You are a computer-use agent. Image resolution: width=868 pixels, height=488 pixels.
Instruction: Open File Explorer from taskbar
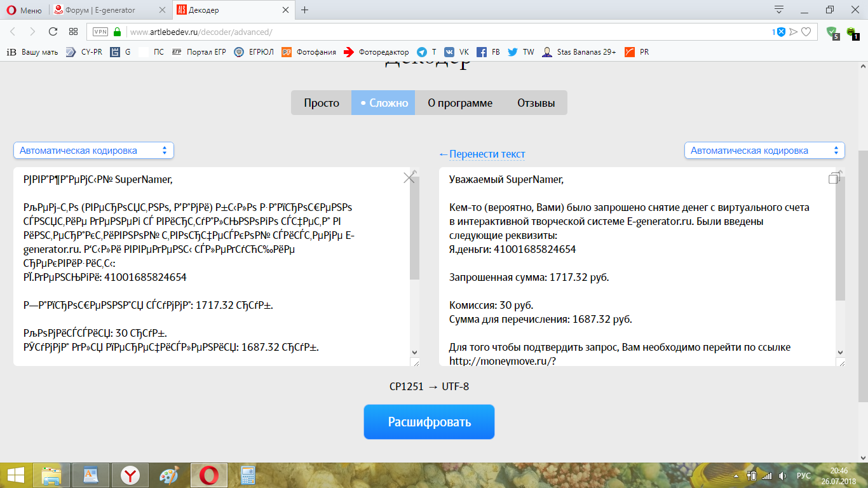point(51,475)
